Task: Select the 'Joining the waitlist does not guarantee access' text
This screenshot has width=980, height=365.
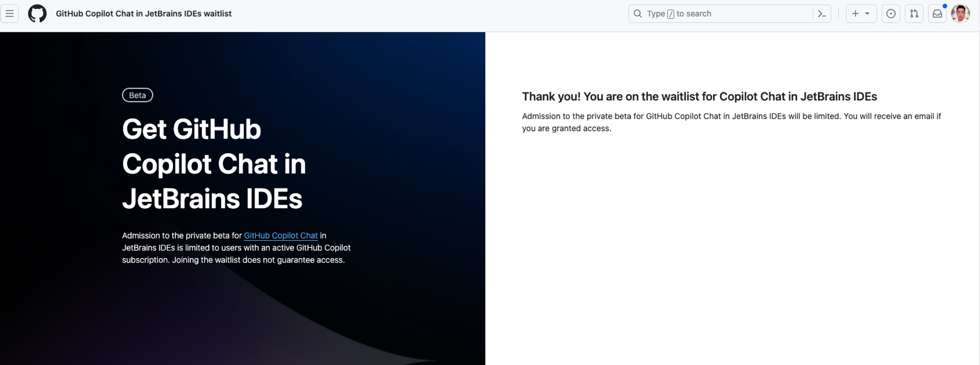Action: click(x=258, y=260)
